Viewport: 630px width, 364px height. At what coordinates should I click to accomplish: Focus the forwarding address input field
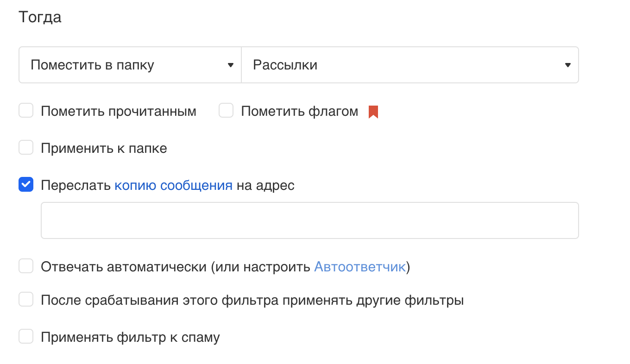coord(309,220)
